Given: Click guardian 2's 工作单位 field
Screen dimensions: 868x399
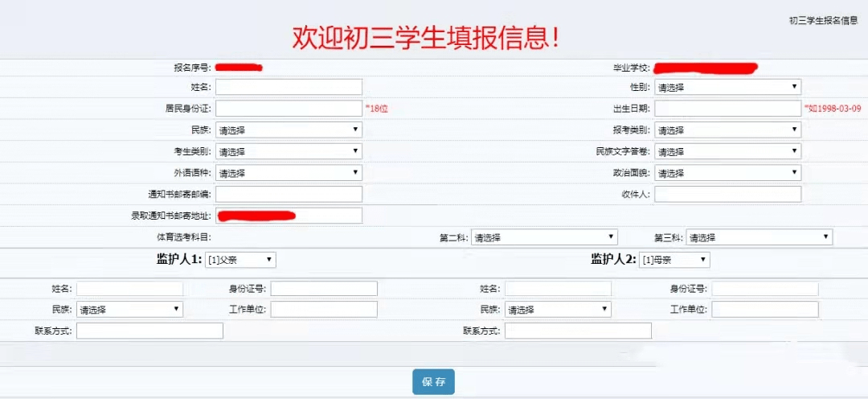Looking at the screenshot, I should pos(764,310).
